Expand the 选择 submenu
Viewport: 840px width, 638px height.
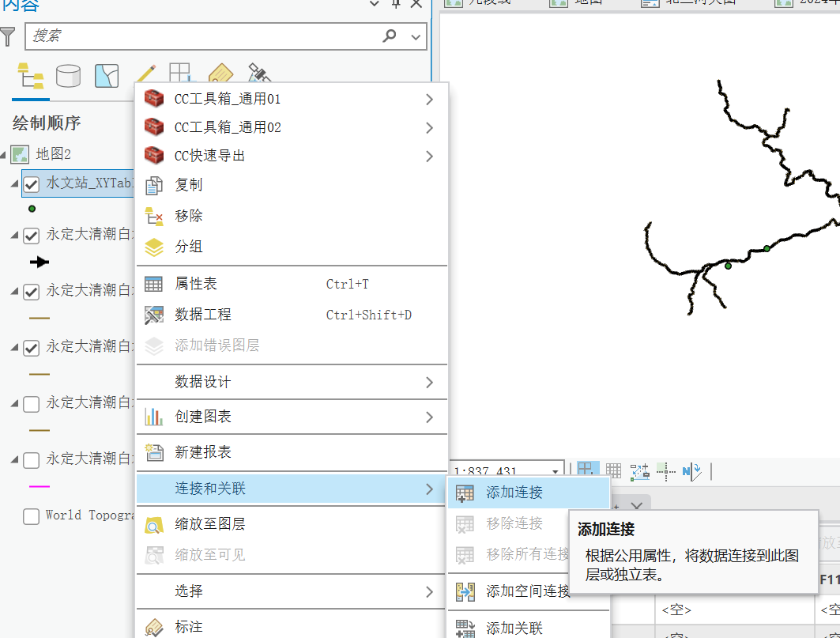pyautogui.click(x=292, y=591)
